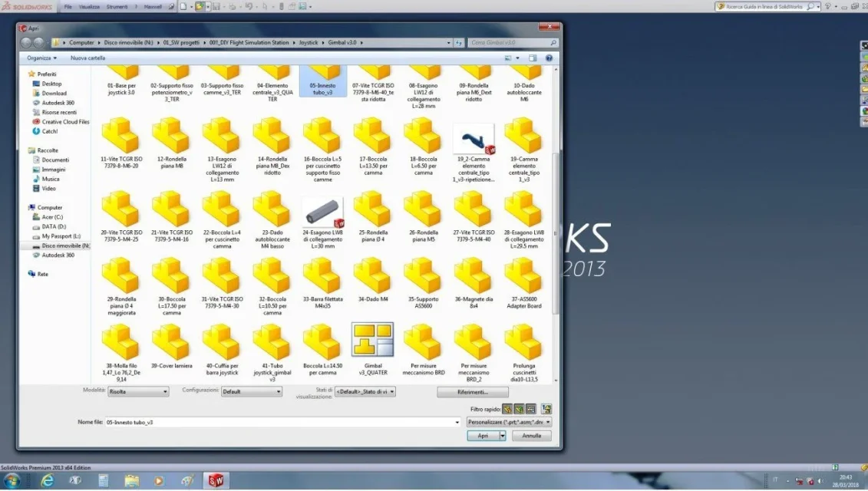This screenshot has height=491, width=868.
Task: Open Internet Explorer from the taskbar
Action: 48,480
